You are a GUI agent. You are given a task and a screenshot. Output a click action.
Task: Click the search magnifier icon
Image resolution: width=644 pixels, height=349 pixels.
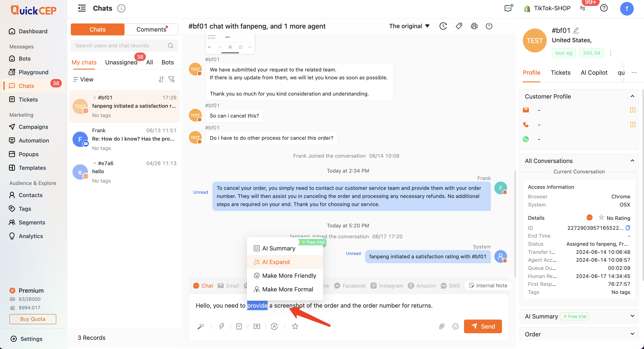(171, 45)
